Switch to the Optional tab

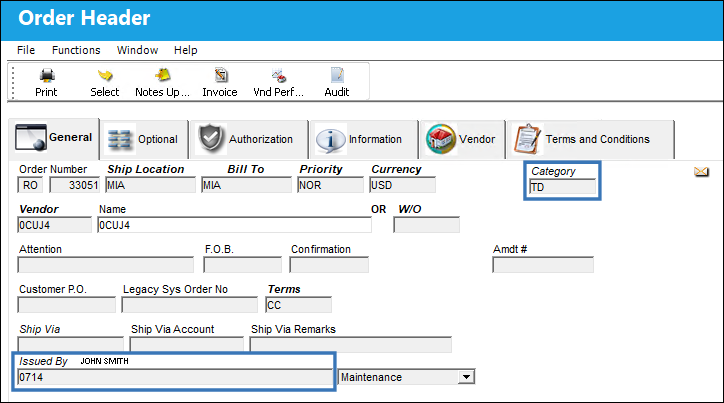pos(144,139)
